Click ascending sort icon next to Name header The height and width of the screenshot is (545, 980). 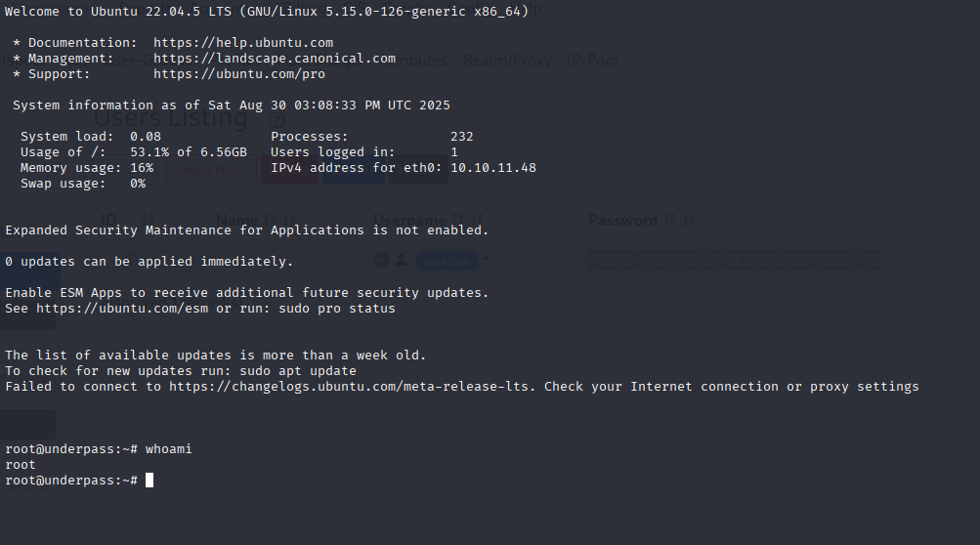click(x=270, y=220)
